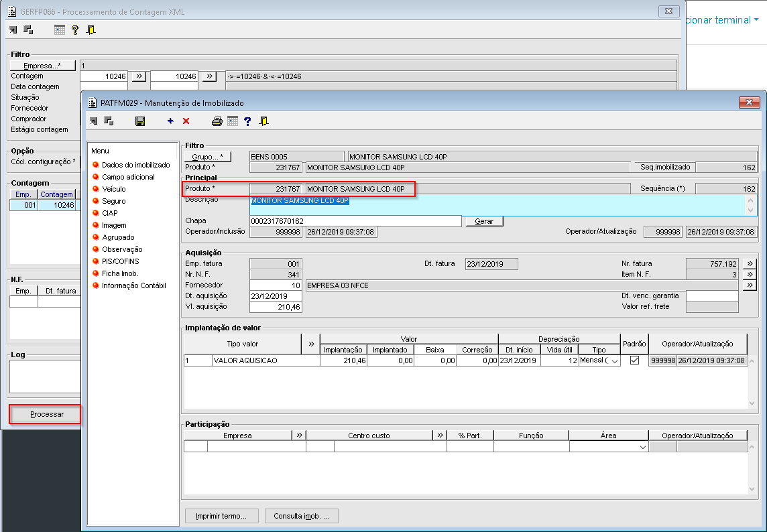This screenshot has height=532, width=767.
Task: Click the red X delete icon
Action: click(186, 121)
